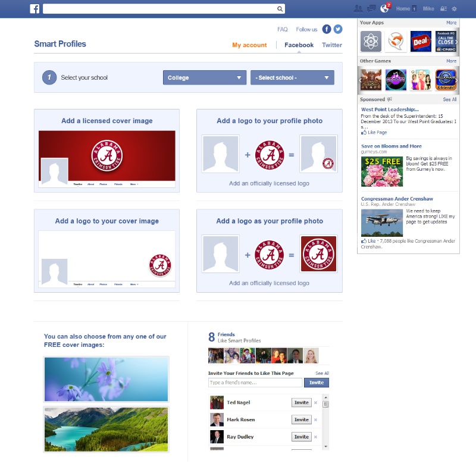Invite Ted Nagel to like the page
476x476 pixels.
tap(301, 402)
